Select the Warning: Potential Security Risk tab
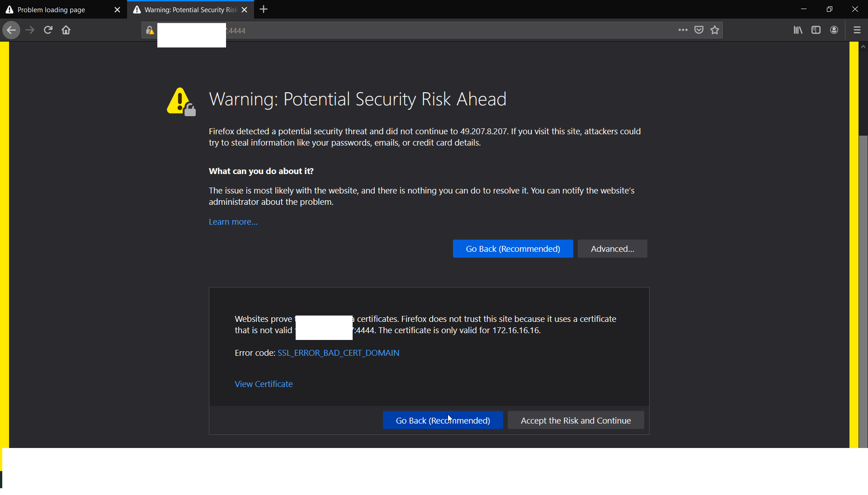Image resolution: width=868 pixels, height=495 pixels. click(190, 9)
